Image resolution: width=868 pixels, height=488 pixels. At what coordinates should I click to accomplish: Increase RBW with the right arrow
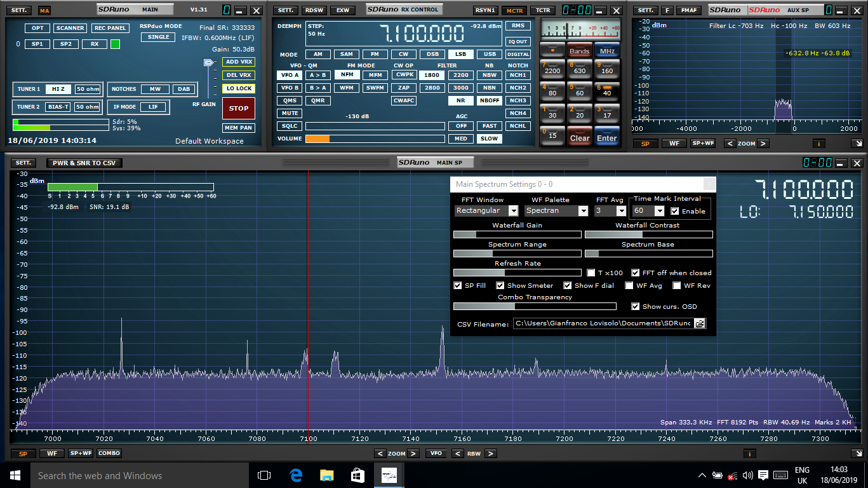click(490, 453)
